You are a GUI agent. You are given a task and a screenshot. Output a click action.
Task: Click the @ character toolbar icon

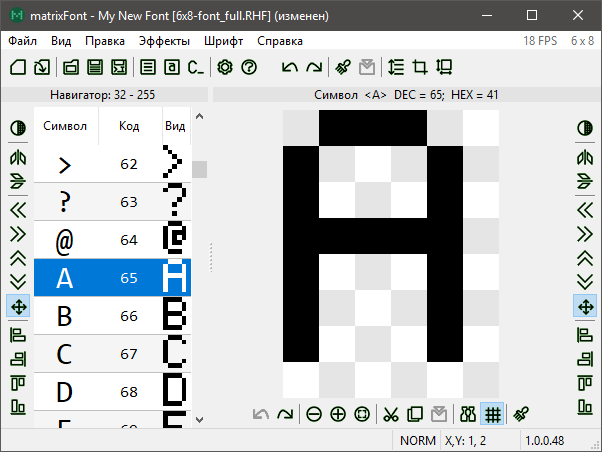tap(172, 67)
